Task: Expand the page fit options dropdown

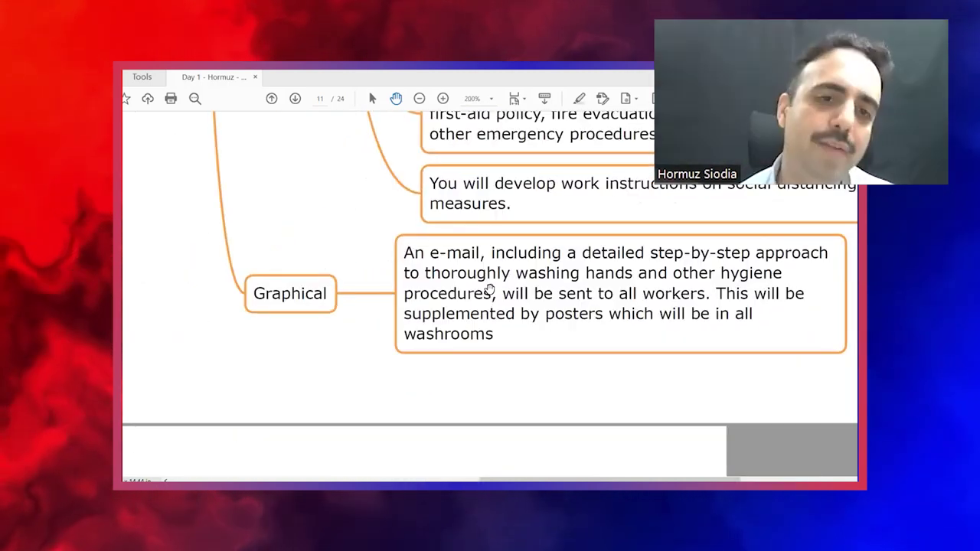Action: point(524,99)
